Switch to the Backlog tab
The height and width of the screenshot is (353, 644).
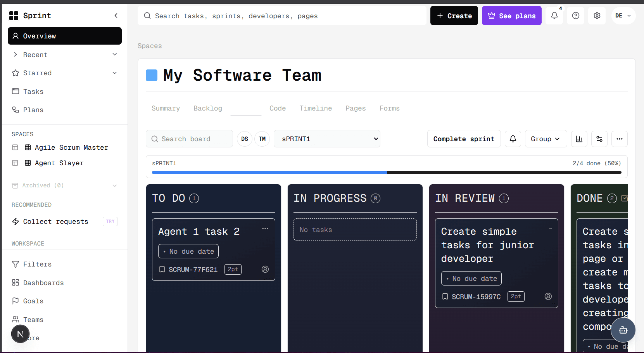tap(208, 108)
